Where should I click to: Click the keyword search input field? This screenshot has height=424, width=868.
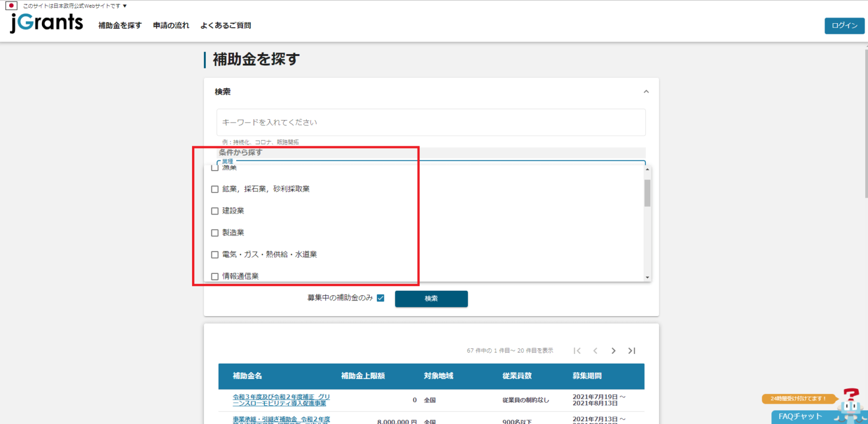(x=431, y=122)
